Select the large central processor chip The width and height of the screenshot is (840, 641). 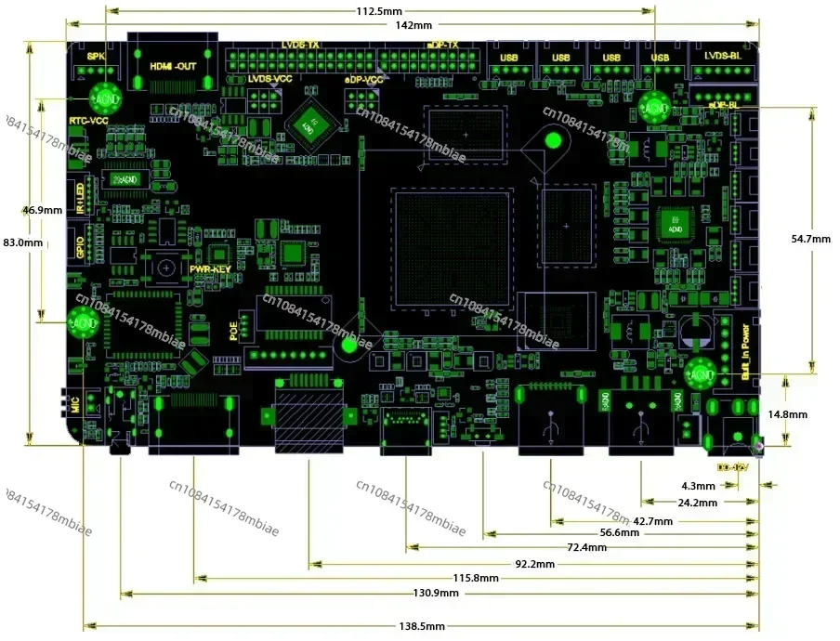453,248
